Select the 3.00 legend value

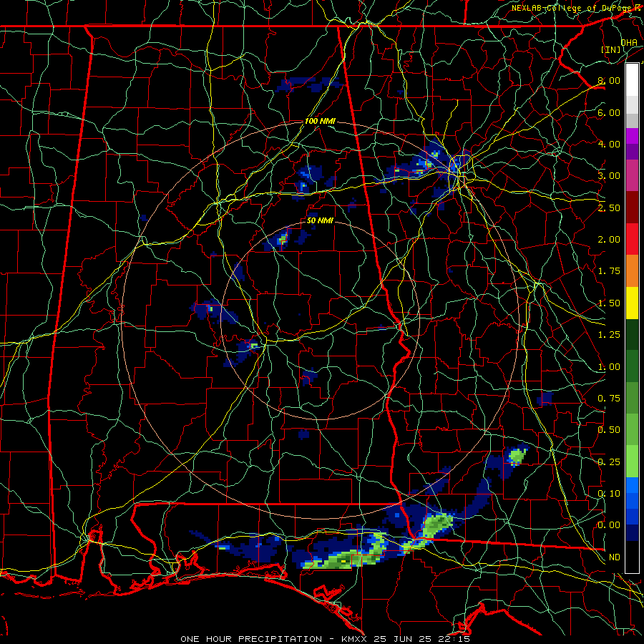coord(609,176)
